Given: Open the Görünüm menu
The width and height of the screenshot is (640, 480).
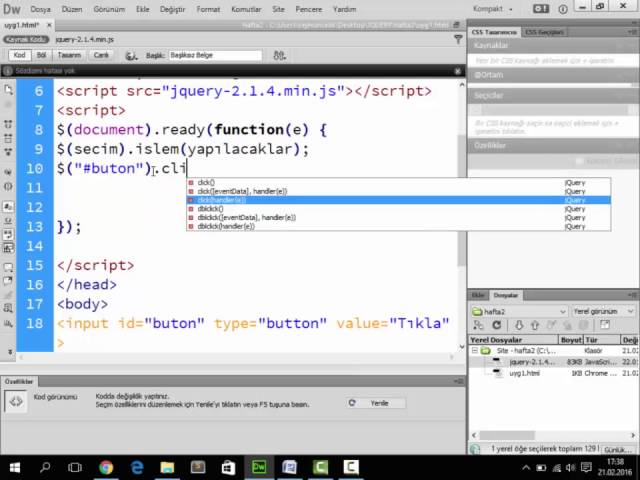Looking at the screenshot, I should click(x=109, y=9).
